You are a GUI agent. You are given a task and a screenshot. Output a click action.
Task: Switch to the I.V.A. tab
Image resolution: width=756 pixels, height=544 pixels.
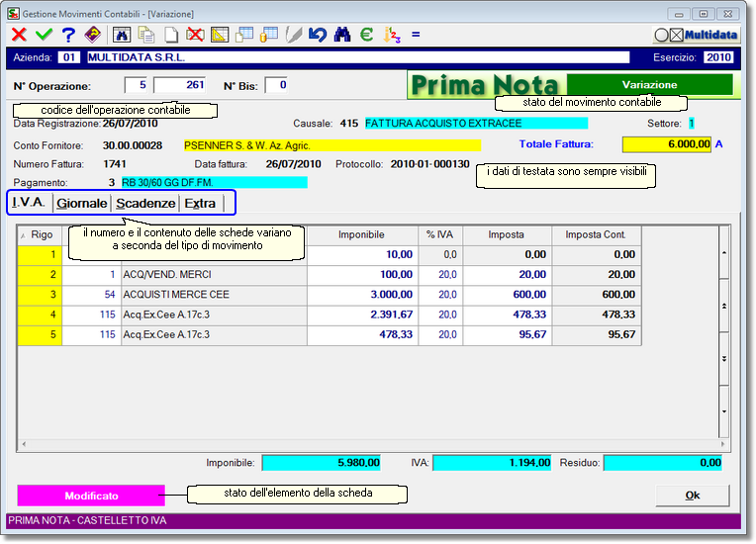coord(29,203)
